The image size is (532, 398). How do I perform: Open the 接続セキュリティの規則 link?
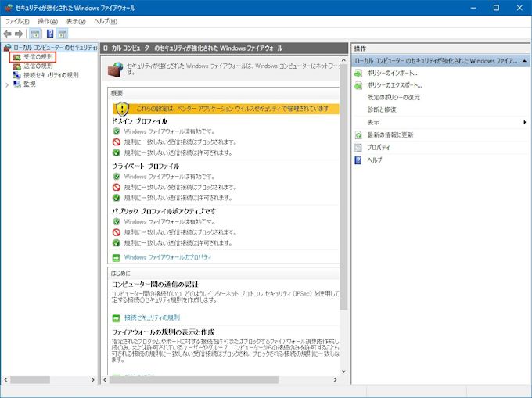(152, 317)
